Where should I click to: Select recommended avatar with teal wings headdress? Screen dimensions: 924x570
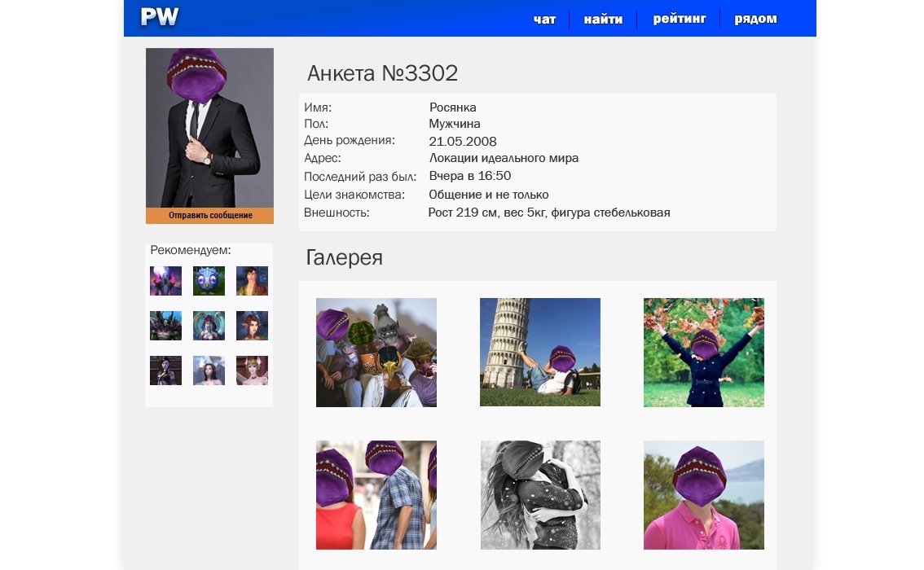point(209,326)
